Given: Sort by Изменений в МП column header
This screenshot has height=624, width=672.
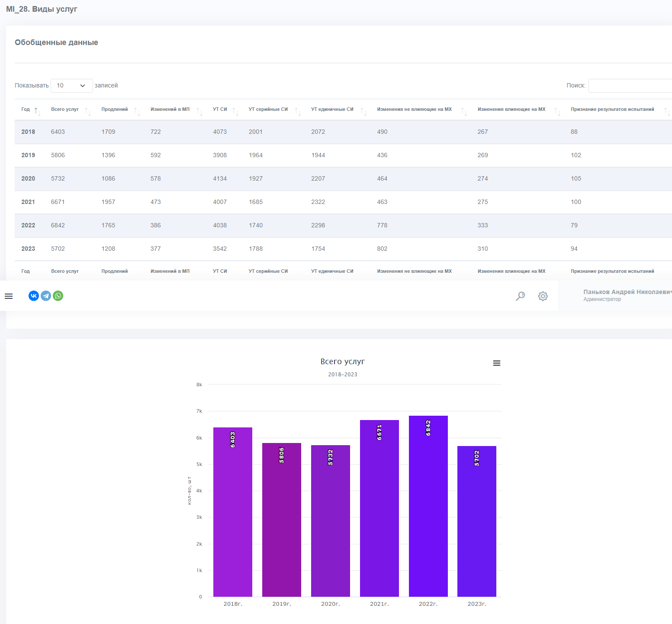Looking at the screenshot, I should pos(170,109).
